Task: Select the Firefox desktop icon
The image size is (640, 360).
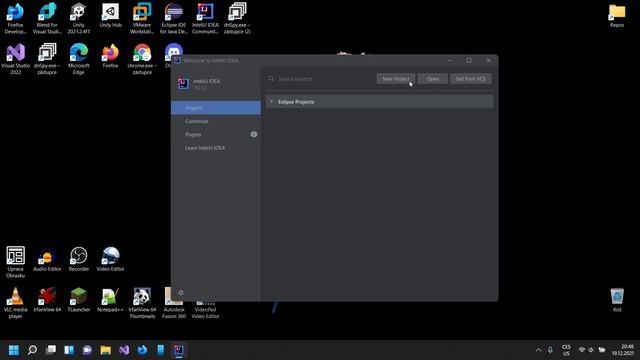Action: coord(110,56)
